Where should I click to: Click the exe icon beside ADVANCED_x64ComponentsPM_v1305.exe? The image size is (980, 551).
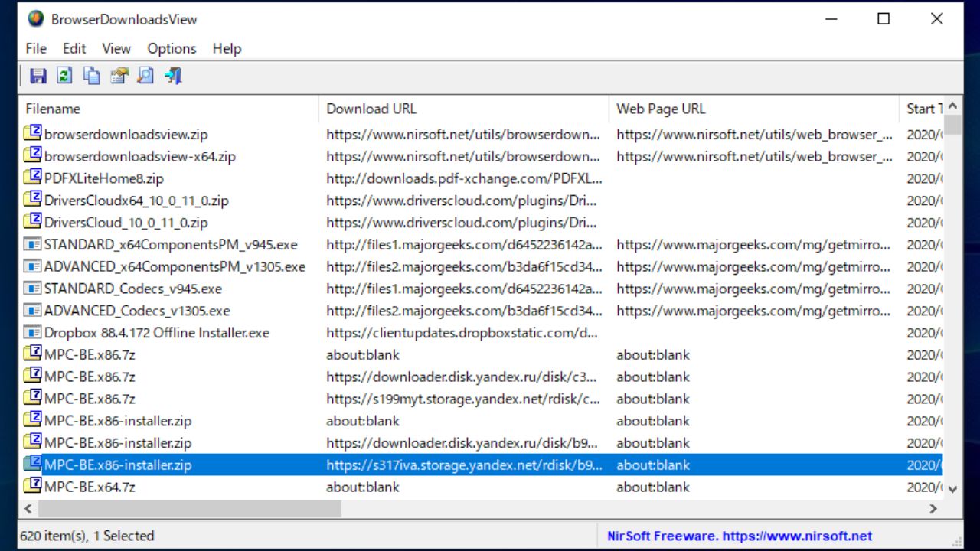32,266
